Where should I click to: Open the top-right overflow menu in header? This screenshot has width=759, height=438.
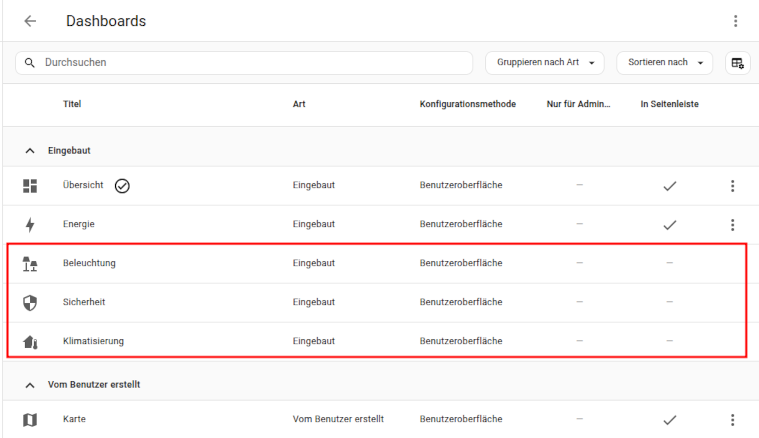tap(735, 21)
